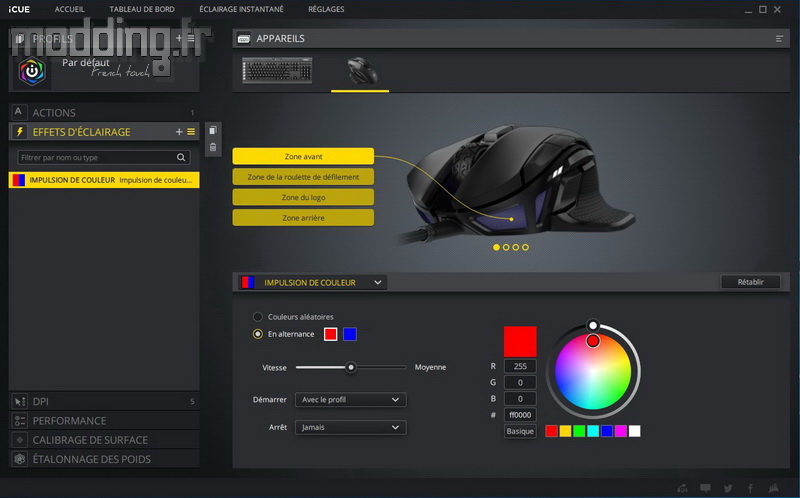
Task: Pick the cyan preset color swatch
Action: [593, 431]
